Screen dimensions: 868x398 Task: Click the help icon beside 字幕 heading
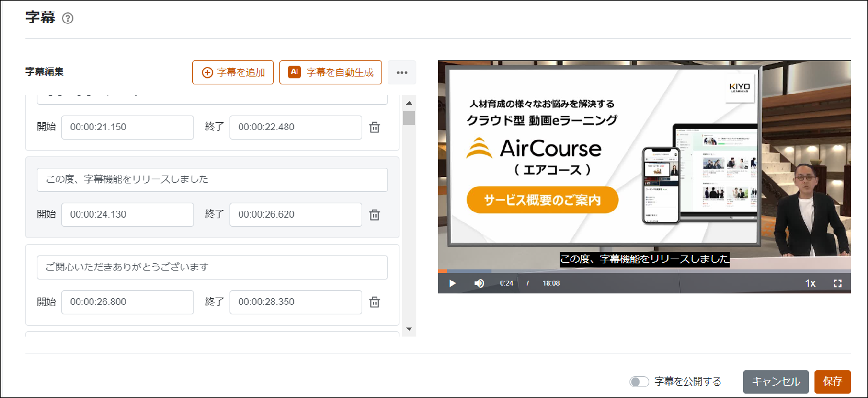68,18
